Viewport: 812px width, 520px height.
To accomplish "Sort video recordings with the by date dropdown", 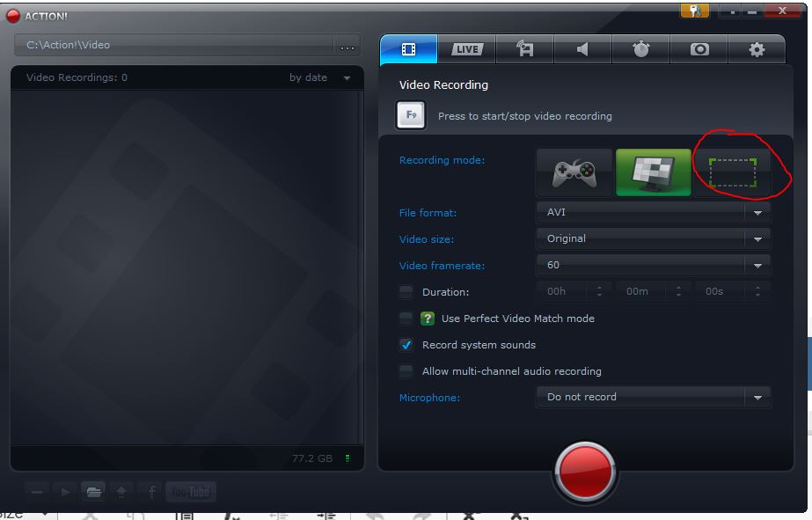I will click(320, 78).
